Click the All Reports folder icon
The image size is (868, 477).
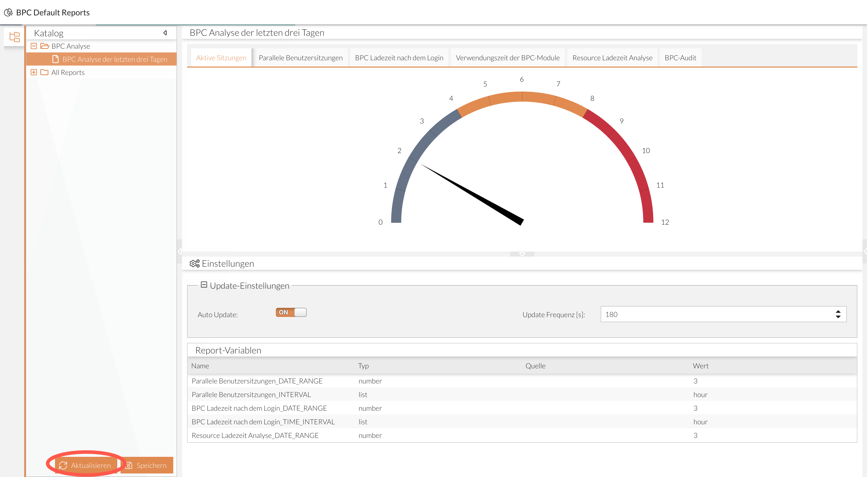tap(44, 72)
